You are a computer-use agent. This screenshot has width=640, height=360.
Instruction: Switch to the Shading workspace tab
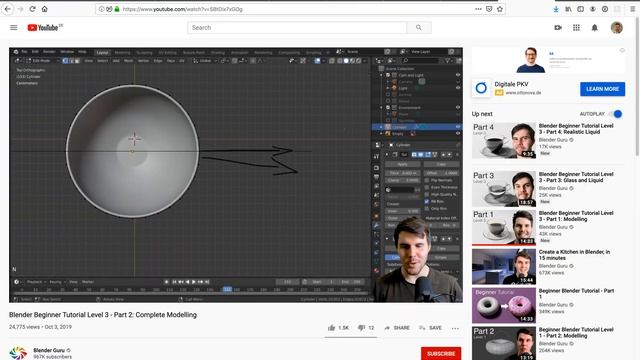tap(218, 52)
